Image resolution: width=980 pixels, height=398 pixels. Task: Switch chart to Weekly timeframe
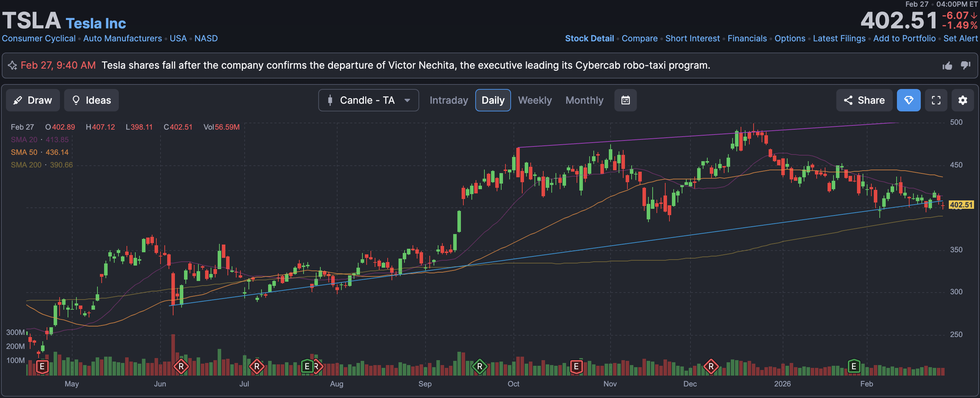click(x=535, y=100)
